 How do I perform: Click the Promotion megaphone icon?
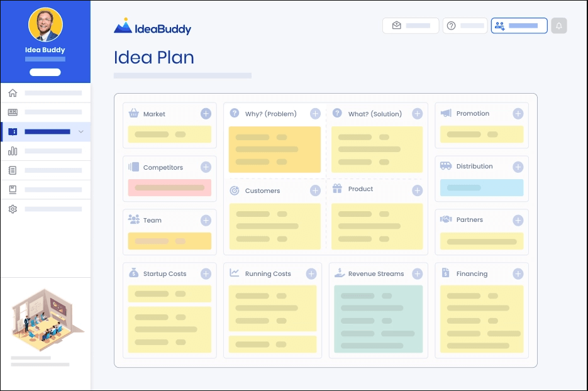tap(446, 113)
